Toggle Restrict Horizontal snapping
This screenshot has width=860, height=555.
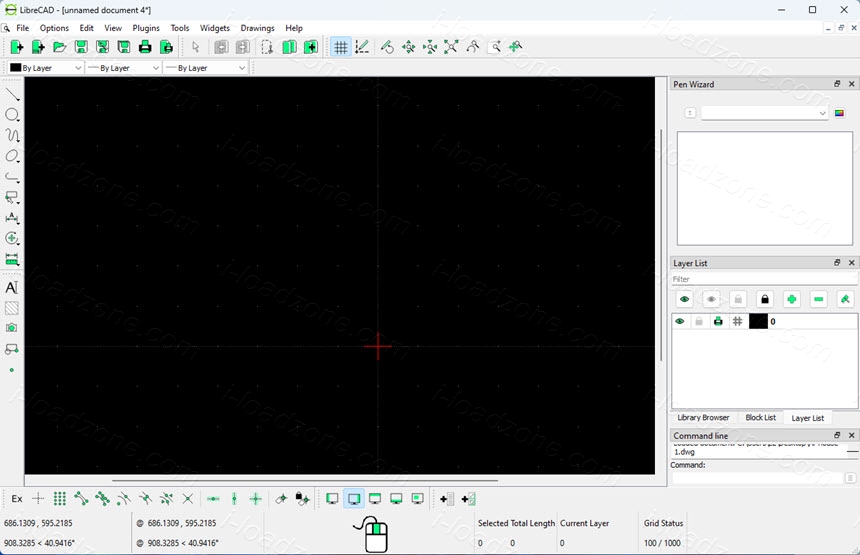pyautogui.click(x=213, y=499)
